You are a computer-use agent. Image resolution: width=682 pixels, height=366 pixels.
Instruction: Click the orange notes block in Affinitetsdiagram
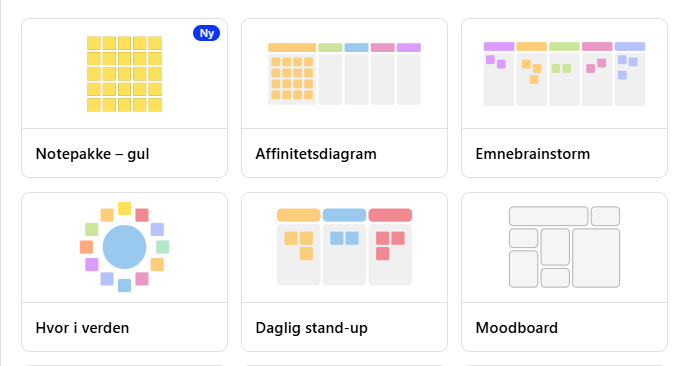tap(292, 78)
